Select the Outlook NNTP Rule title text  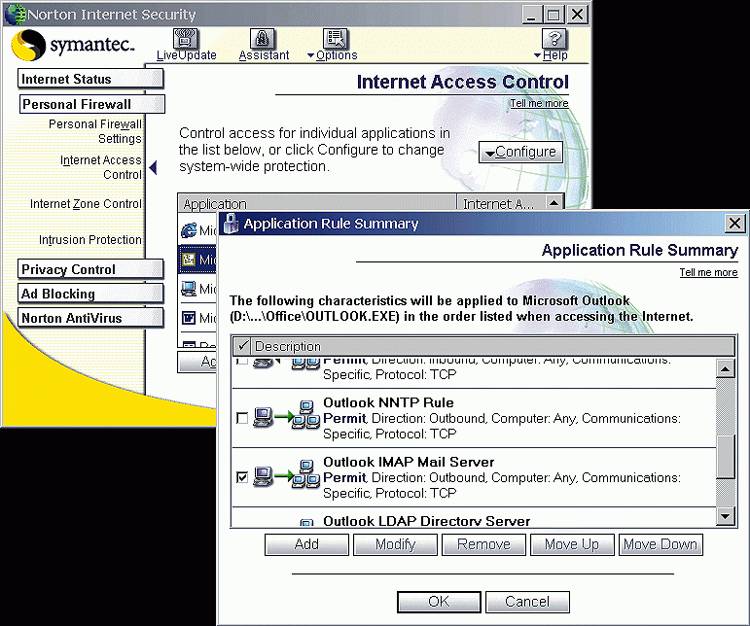click(388, 403)
